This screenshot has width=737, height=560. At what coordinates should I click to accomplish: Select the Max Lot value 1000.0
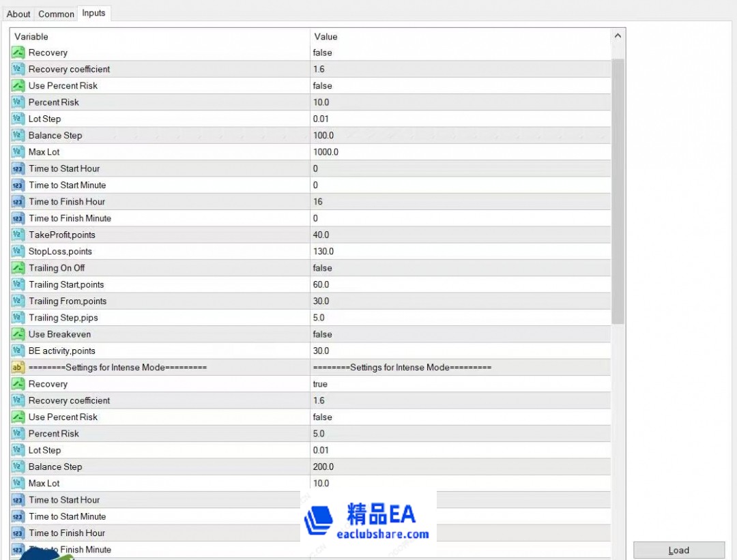tap(326, 152)
